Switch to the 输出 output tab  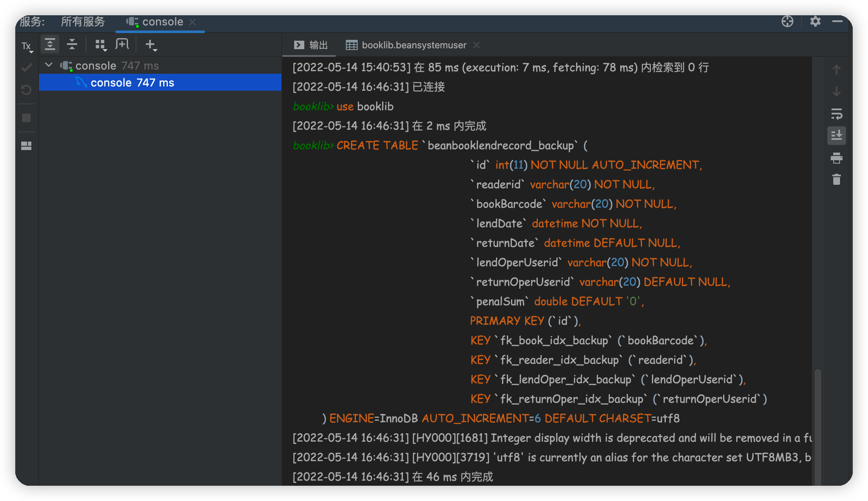311,45
